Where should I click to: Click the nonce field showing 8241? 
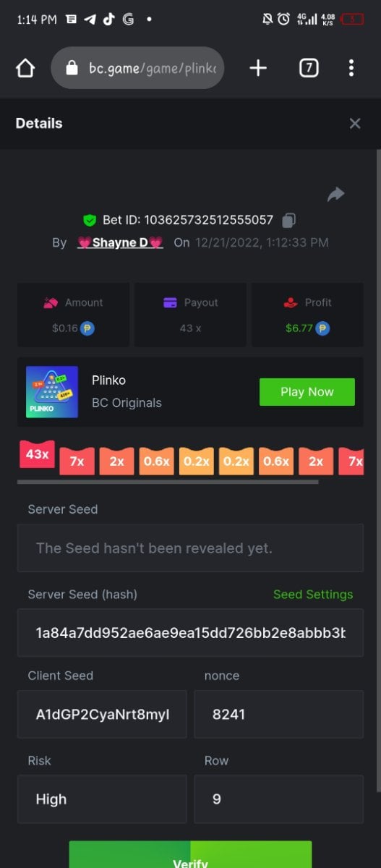tap(279, 715)
